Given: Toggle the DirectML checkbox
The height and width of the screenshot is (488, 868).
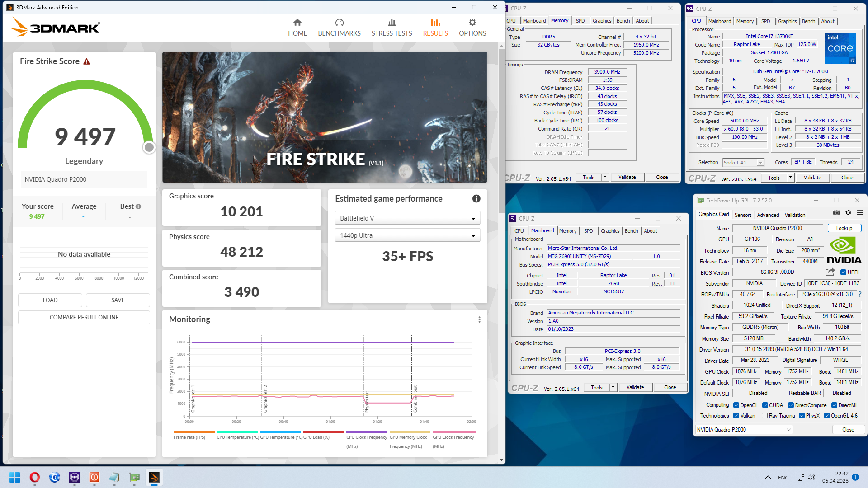Looking at the screenshot, I should coord(834,405).
